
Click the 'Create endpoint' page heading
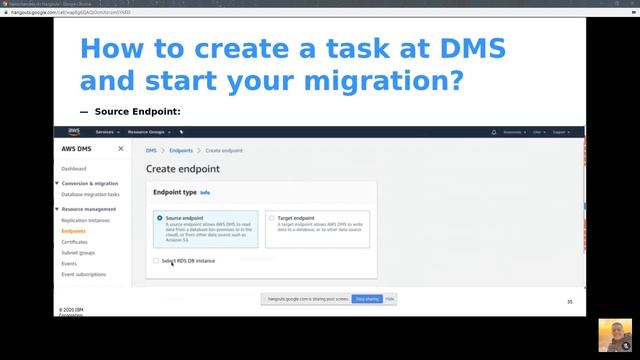pyautogui.click(x=183, y=169)
